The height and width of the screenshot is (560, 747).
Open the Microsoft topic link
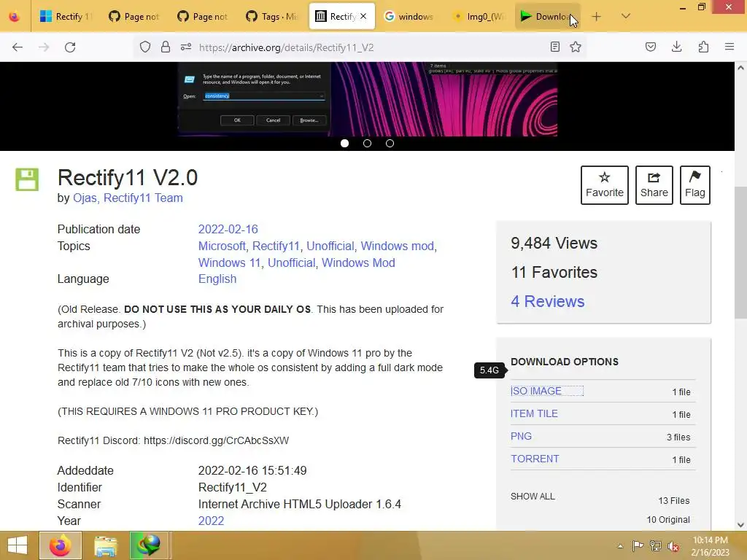[222, 246]
